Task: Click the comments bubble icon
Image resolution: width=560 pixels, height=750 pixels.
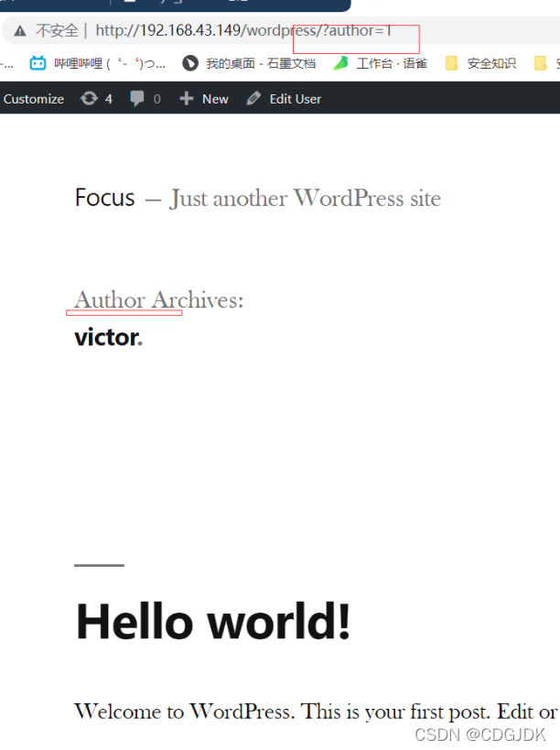Action: [137, 99]
